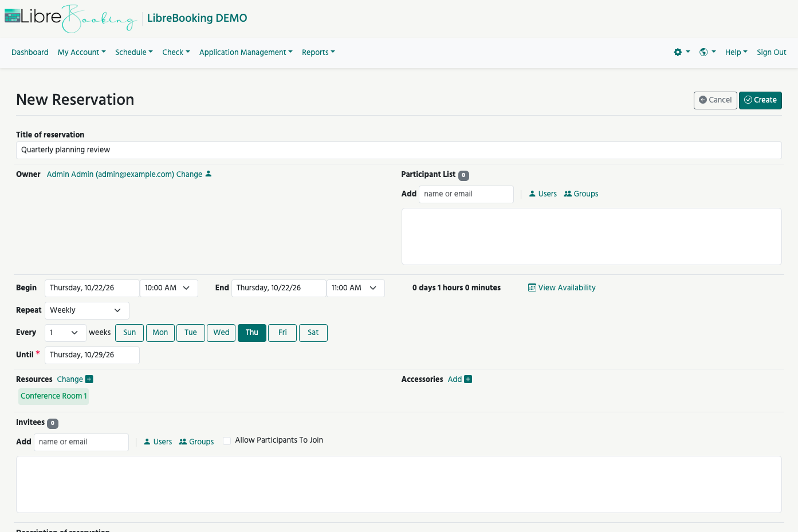Viewport: 798px width, 532px height.
Task: Click the Invitees name or email field
Action: point(81,442)
